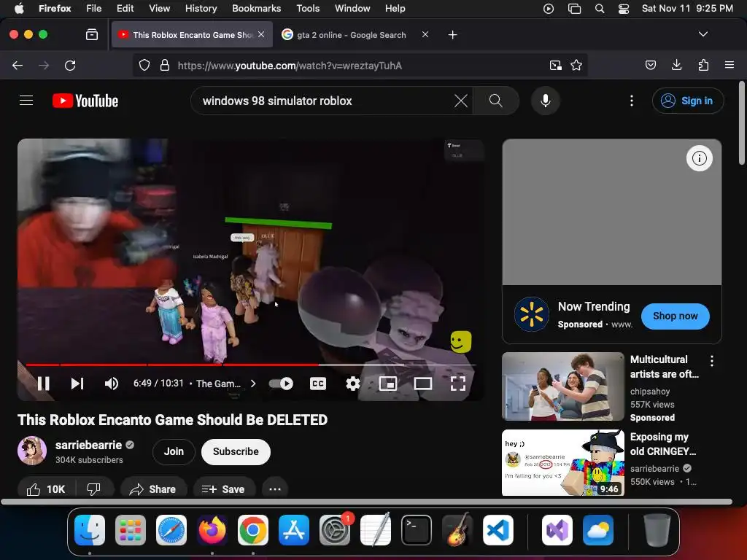Switch to gta 2 online Google tab
Screen dimensions: 747x560
(351, 35)
